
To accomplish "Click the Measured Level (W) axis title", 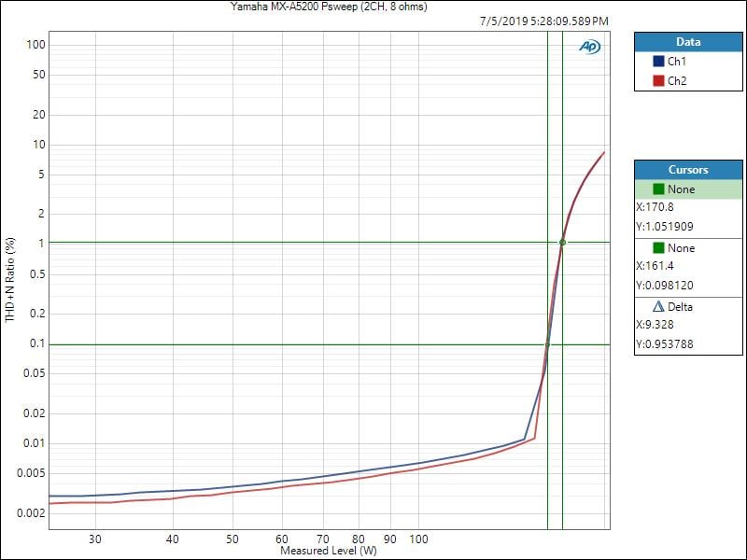I will (329, 551).
